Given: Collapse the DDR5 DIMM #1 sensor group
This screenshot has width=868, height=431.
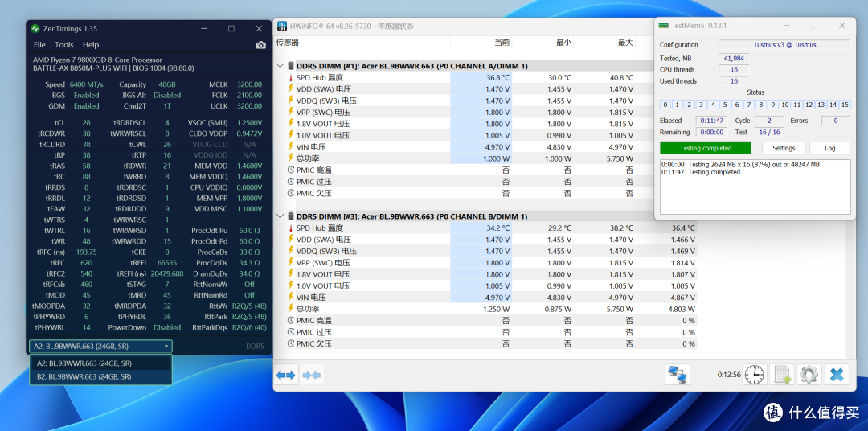Looking at the screenshot, I should (x=280, y=66).
